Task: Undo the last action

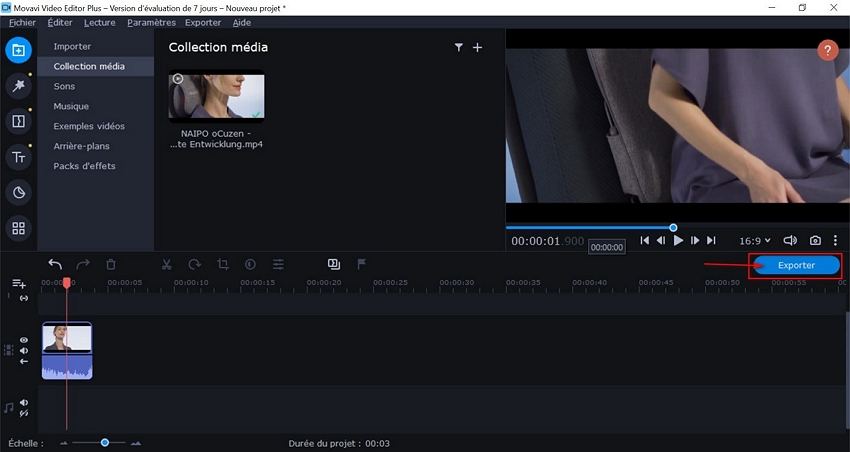Action: pyautogui.click(x=55, y=264)
